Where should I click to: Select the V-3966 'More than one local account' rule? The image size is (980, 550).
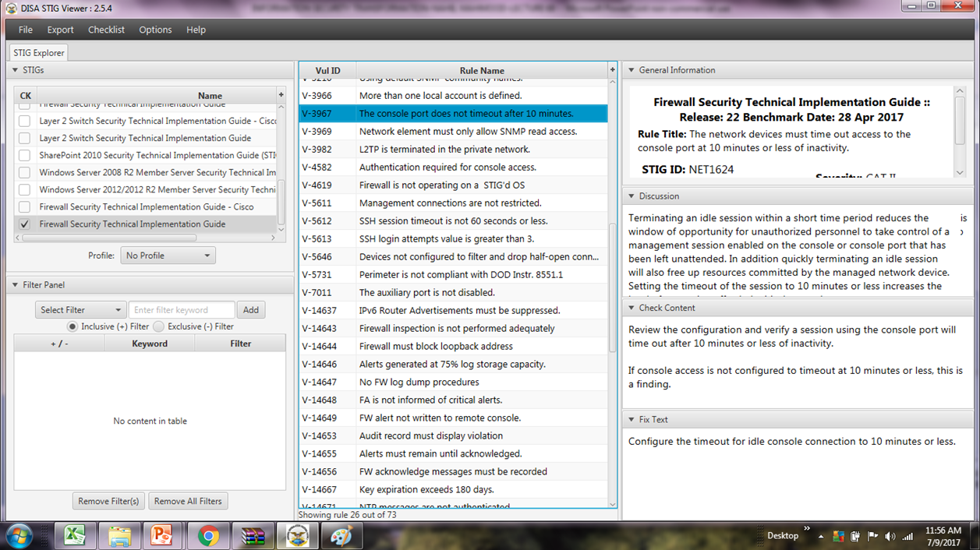(453, 96)
